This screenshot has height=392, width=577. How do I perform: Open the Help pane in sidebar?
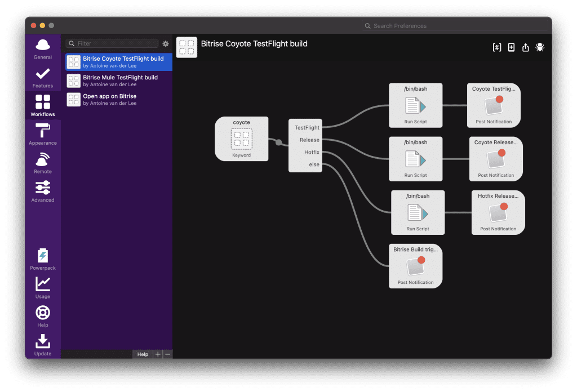tap(43, 317)
